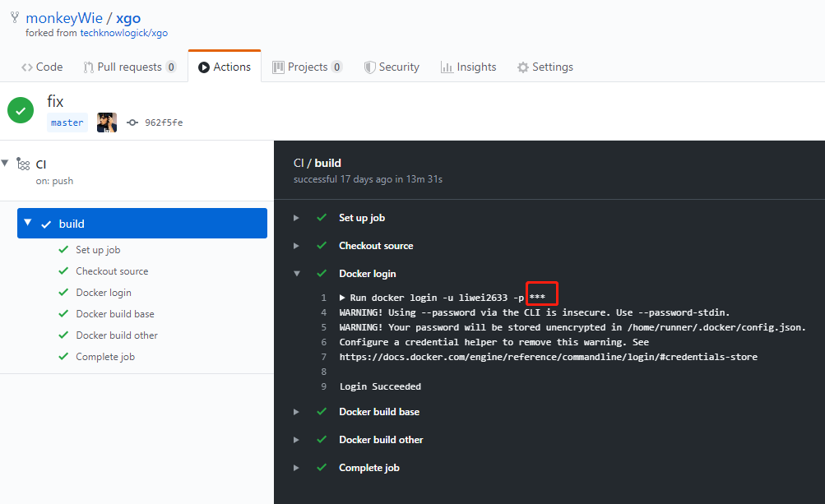Click the green checkmark beside Set up job log
Screen dimensions: 825x504
click(322, 218)
